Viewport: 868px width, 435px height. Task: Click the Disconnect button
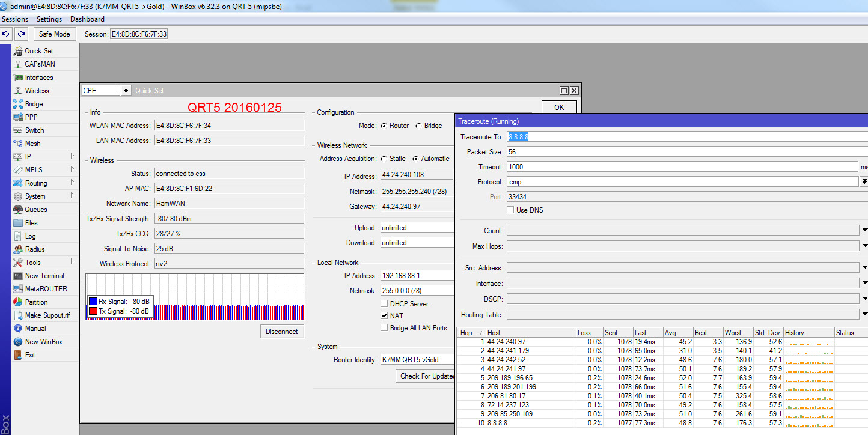pyautogui.click(x=282, y=332)
